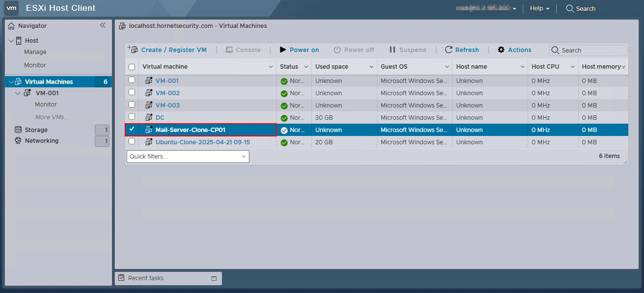The image size is (644, 293).
Task: Select Monitor under Host
Action: (x=35, y=65)
